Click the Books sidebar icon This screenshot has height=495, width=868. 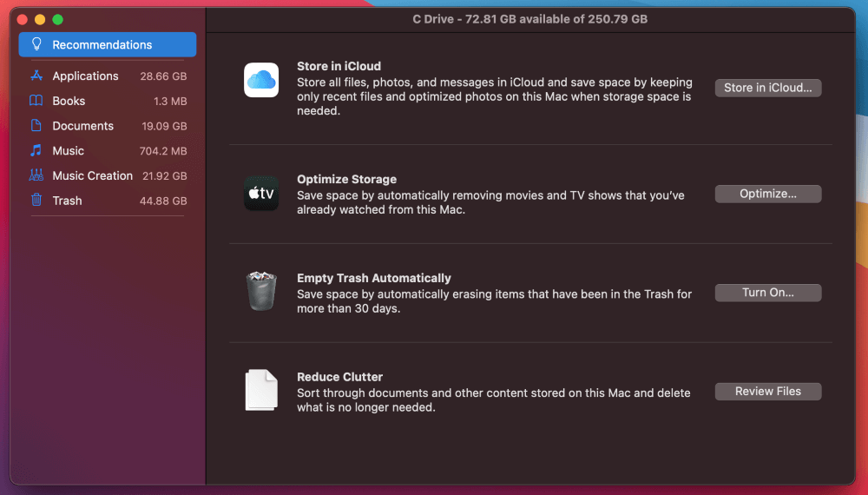[36, 101]
